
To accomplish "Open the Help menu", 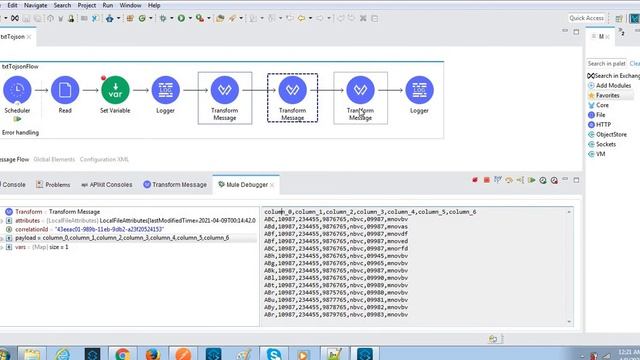I will (154, 5).
